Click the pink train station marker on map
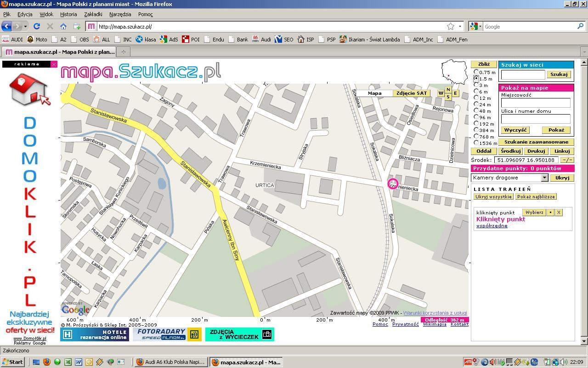The height and width of the screenshot is (368, 588). coord(393,184)
